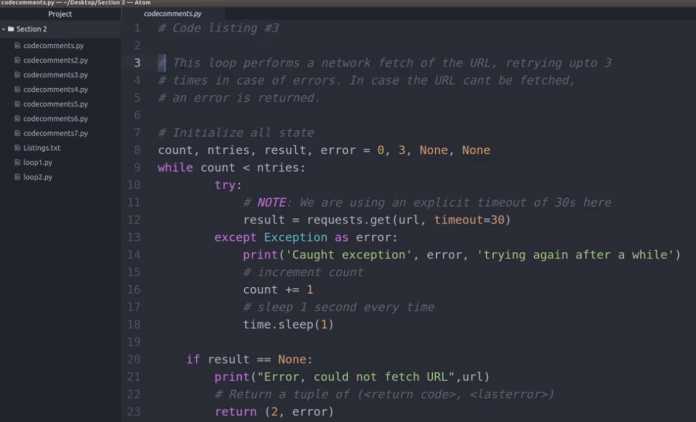Click 'ntries' in the line 8 assignment
696x422 pixels.
point(228,150)
